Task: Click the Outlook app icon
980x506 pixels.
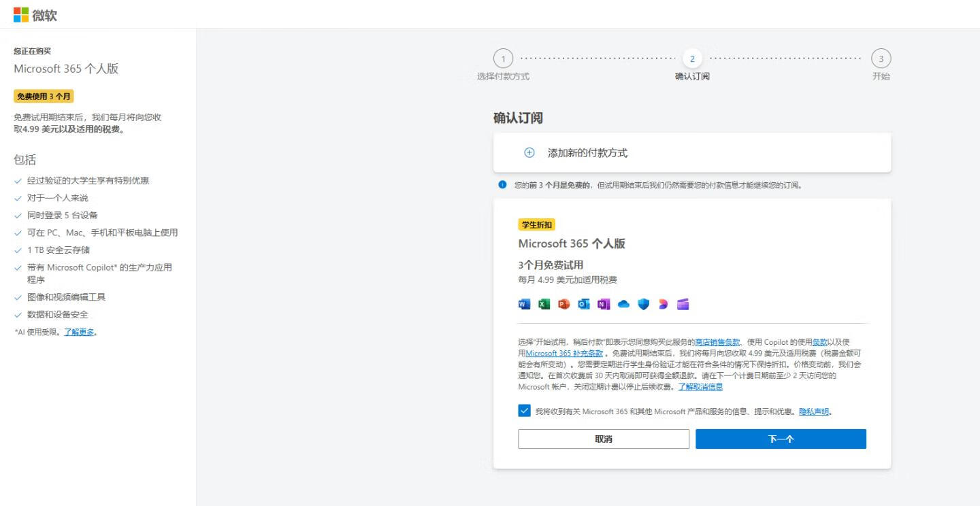Action: [584, 304]
